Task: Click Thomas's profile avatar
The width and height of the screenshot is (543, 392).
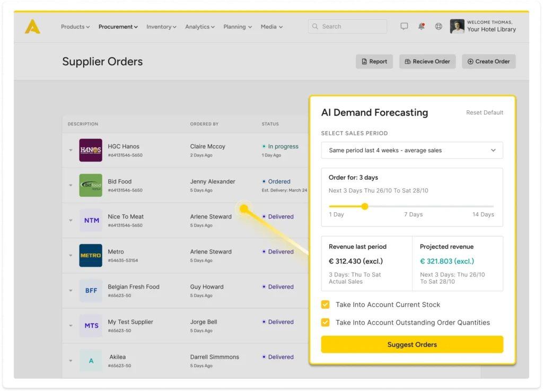Action: coord(457,27)
